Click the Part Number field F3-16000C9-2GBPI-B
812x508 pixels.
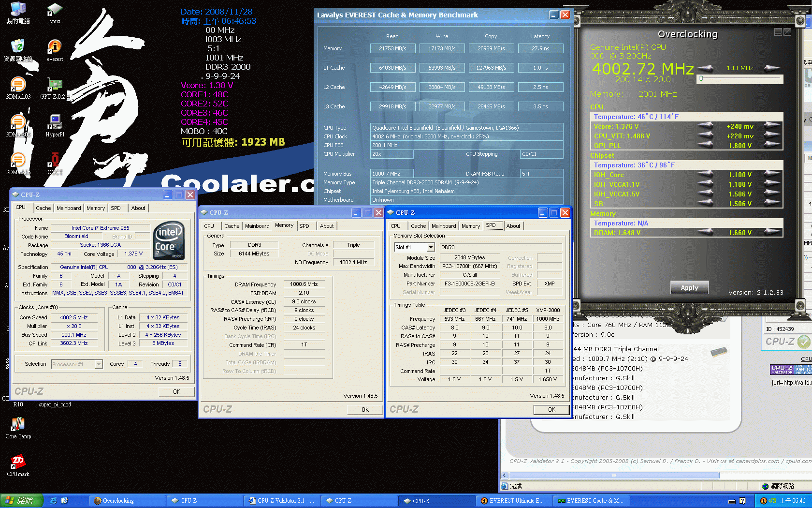click(469, 284)
